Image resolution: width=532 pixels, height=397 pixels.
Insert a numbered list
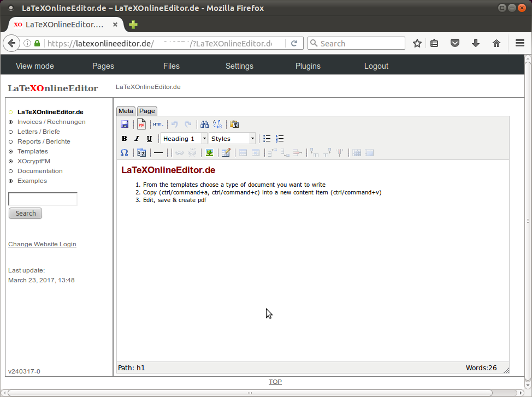coord(280,139)
